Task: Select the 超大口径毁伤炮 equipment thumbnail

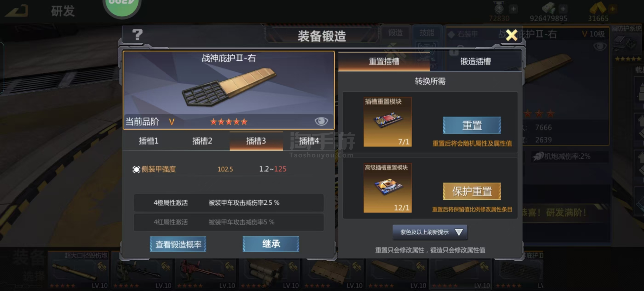Action: (78, 269)
